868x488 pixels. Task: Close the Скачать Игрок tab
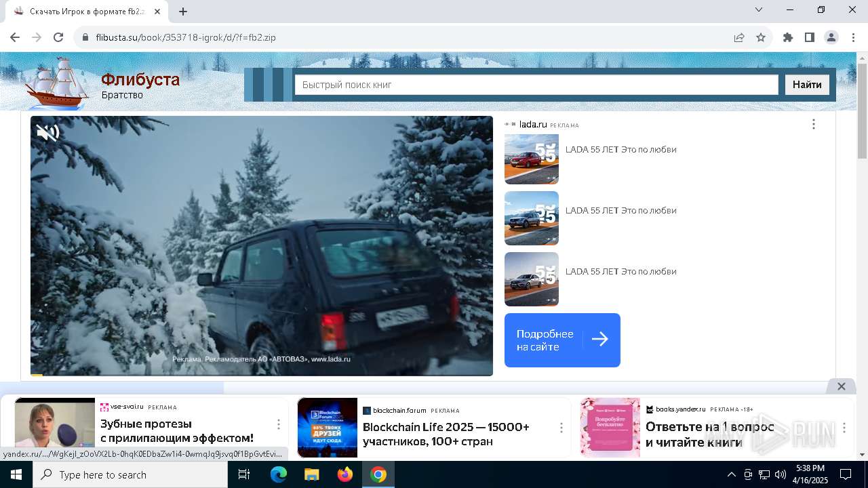(157, 12)
